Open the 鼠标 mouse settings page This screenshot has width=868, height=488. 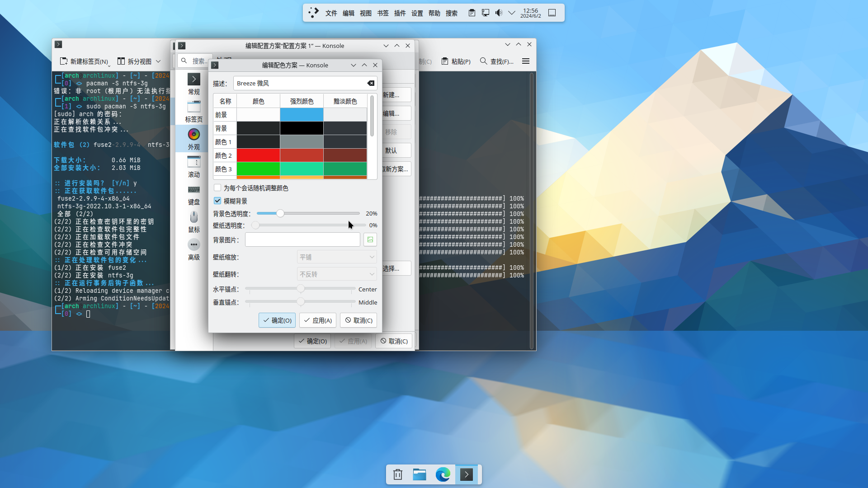[193, 221]
